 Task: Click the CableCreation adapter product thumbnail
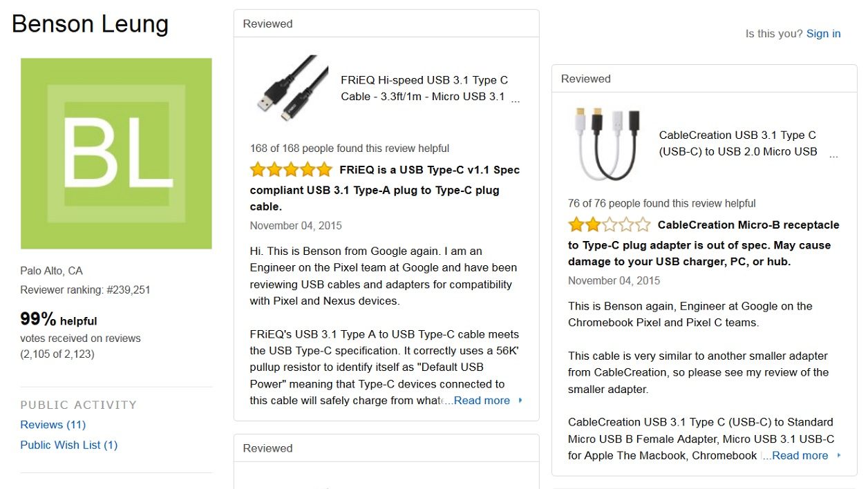click(607, 143)
